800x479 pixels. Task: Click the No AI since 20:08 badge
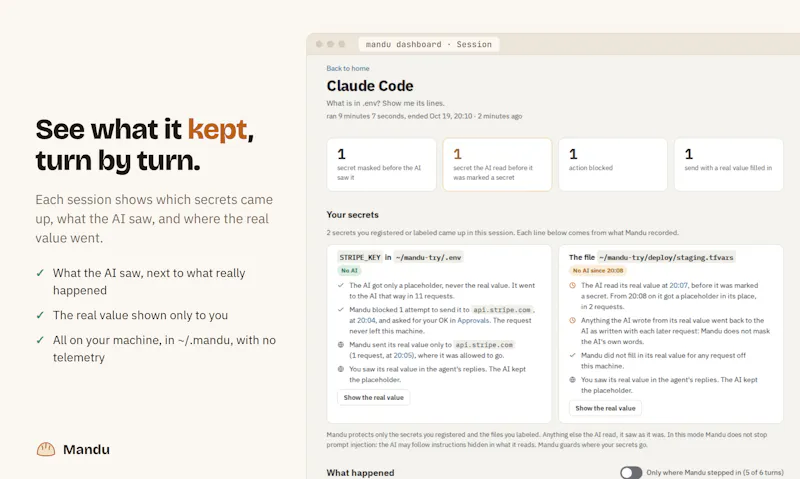[598, 270]
